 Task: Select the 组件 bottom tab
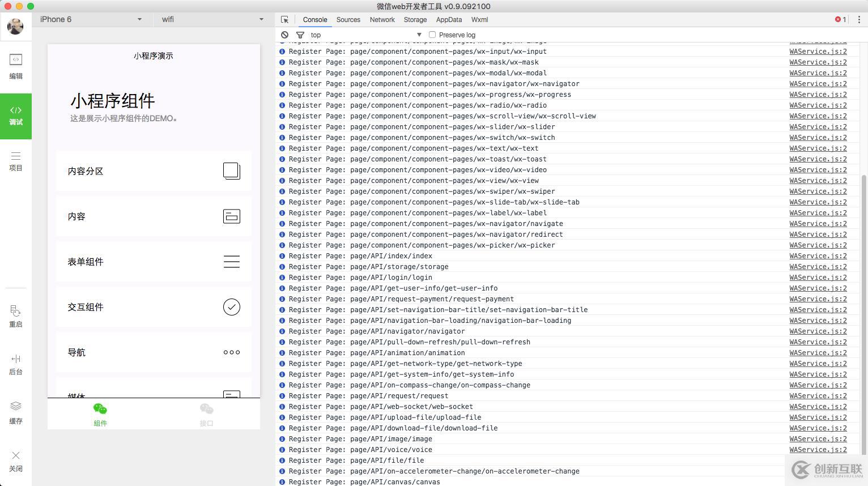point(100,415)
